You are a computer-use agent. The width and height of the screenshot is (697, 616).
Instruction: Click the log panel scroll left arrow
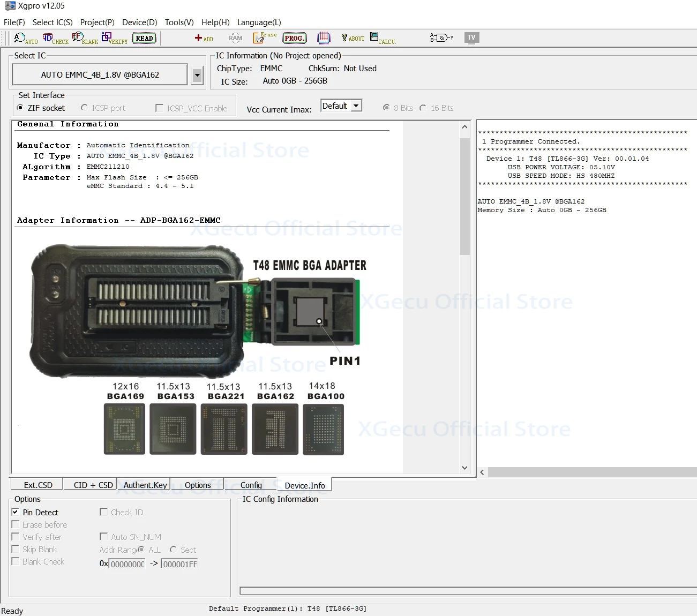tap(482, 472)
